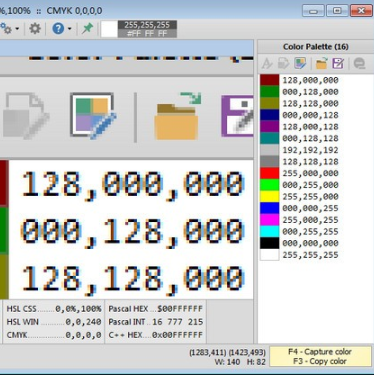Click the letter A icon in Color Palette toolbar

[267, 63]
